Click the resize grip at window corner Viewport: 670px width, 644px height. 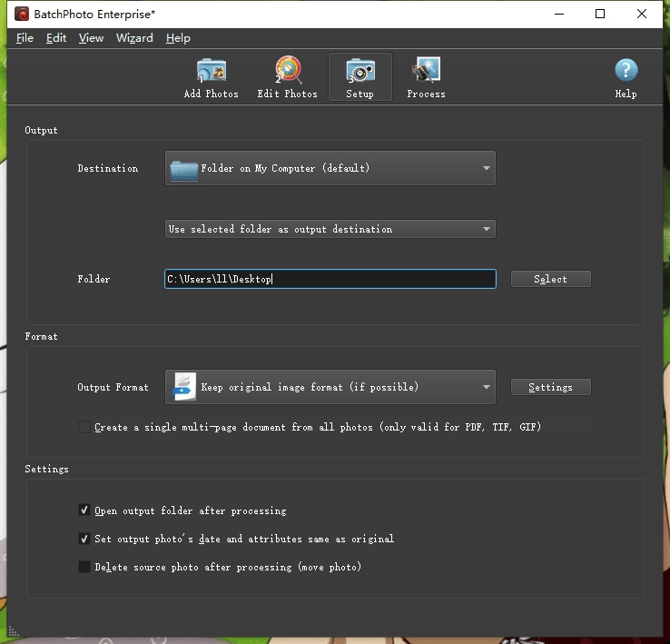click(14, 631)
